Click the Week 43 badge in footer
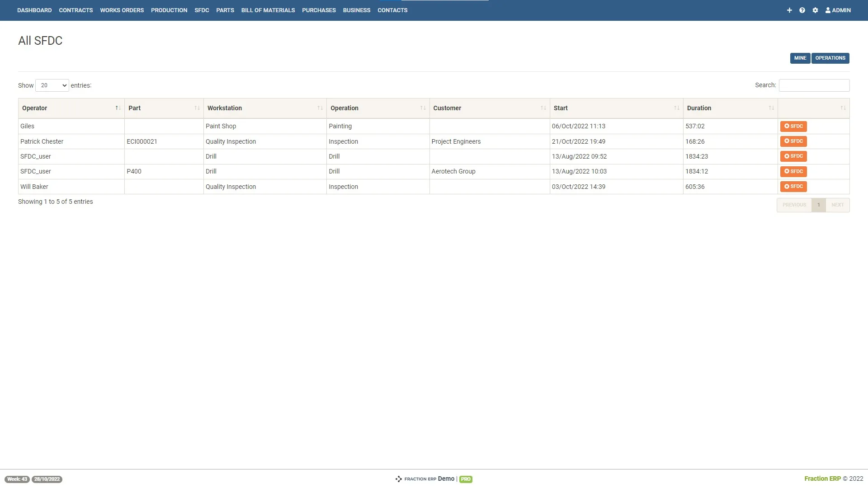 click(17, 479)
